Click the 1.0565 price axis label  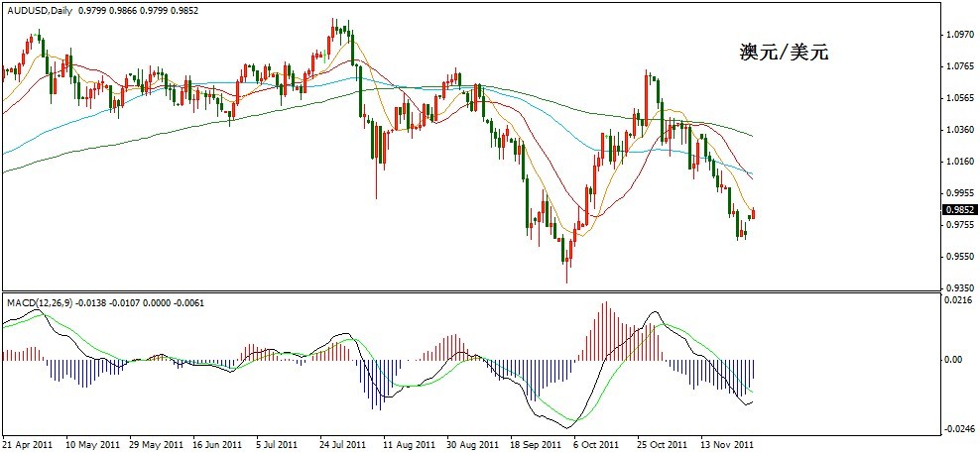(960, 98)
